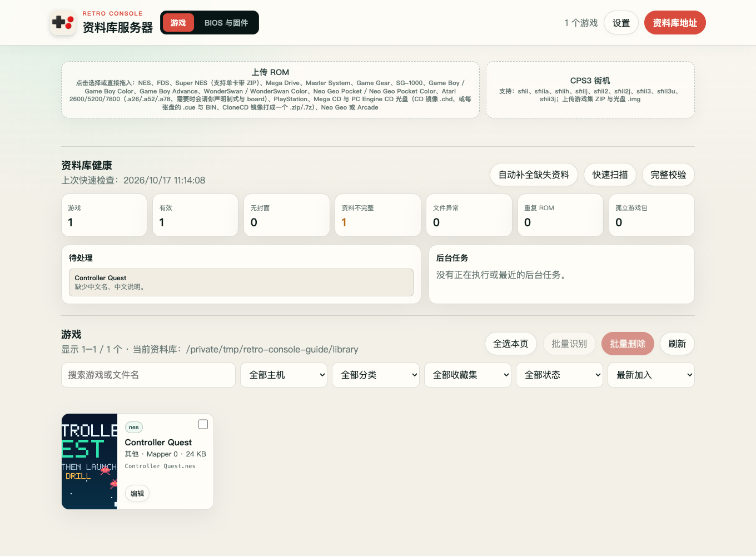Open the Controller Quest pending item in 待处理
The width and height of the screenshot is (756, 556).
click(241, 282)
